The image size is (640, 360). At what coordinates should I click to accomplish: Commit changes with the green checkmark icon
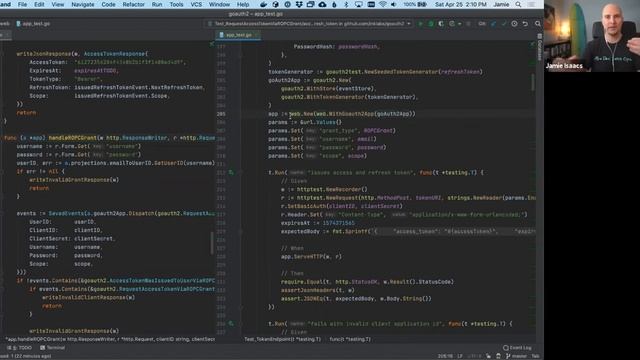click(x=504, y=24)
